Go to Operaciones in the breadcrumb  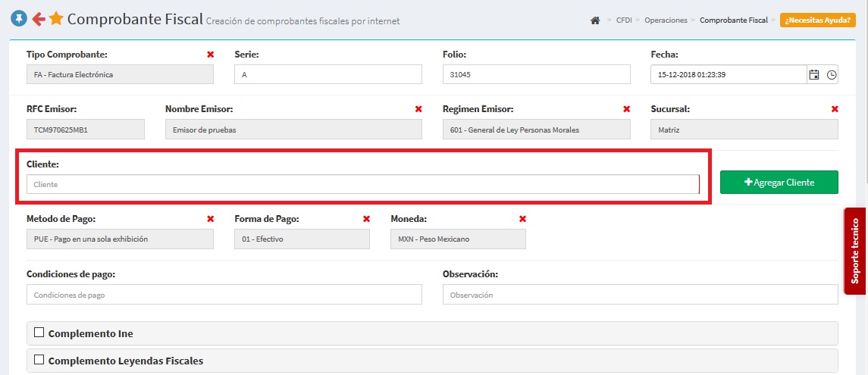(x=666, y=20)
